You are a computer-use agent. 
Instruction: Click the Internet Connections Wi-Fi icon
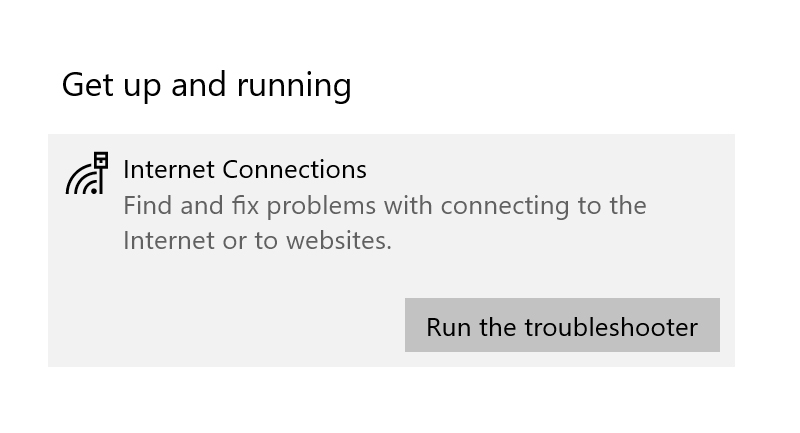pos(86,174)
